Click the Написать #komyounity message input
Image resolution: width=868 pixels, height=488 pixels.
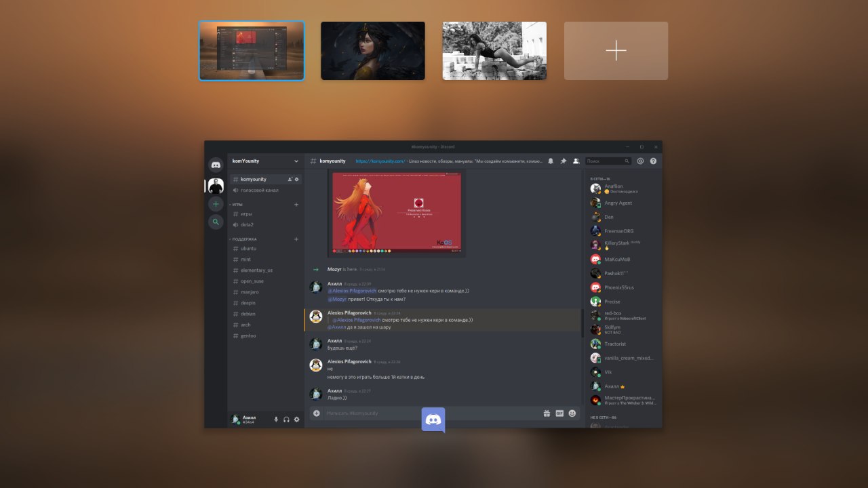tap(431, 413)
